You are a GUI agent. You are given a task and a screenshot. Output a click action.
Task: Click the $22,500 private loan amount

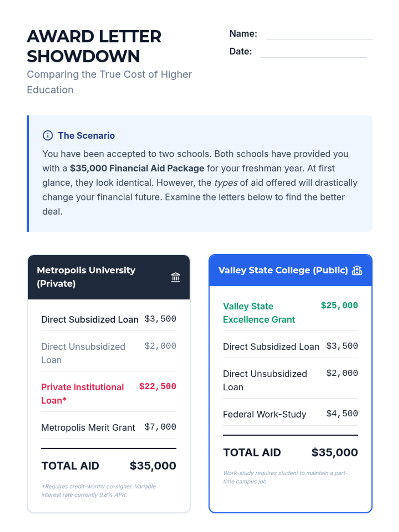pyautogui.click(x=158, y=386)
